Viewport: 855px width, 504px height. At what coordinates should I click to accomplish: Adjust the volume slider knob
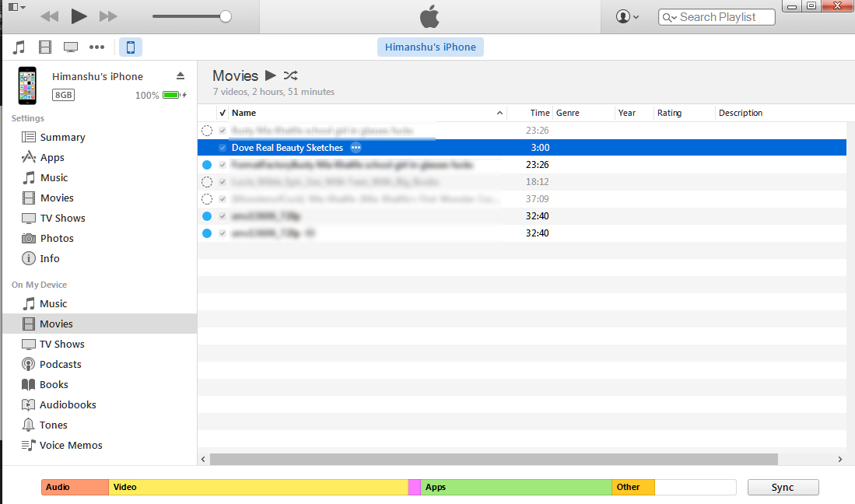point(225,16)
